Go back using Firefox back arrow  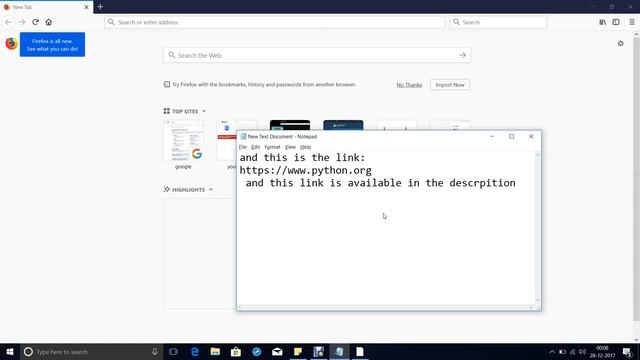(9, 22)
